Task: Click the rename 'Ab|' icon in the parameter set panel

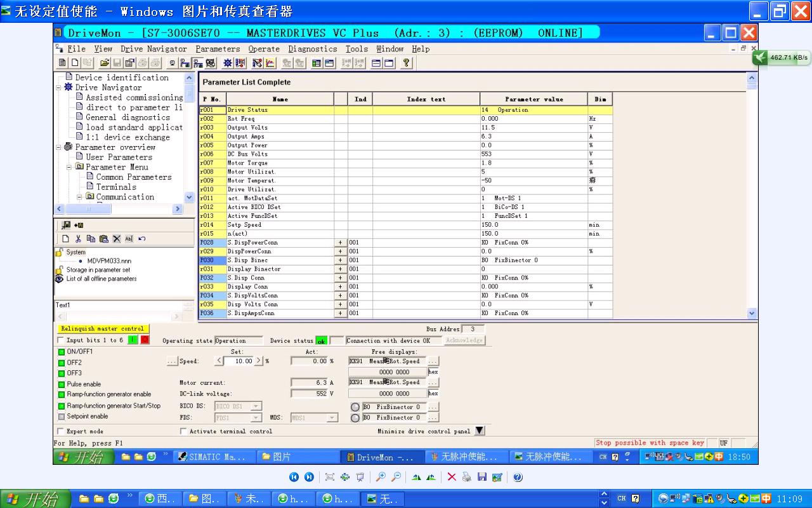Action: [x=129, y=239]
